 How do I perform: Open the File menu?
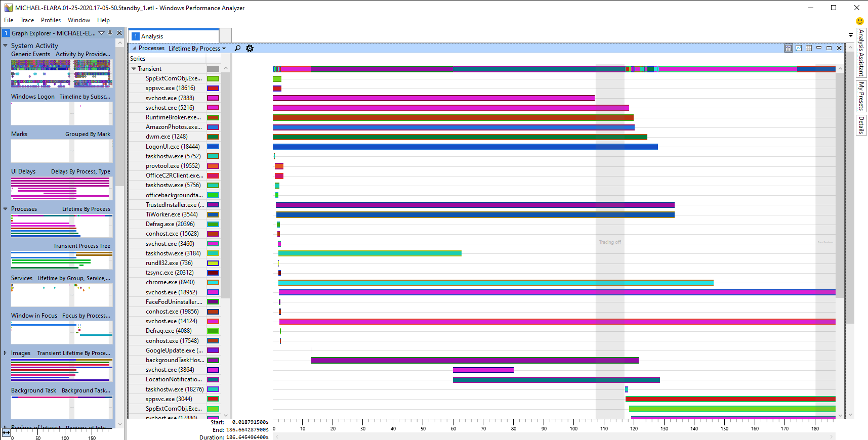click(x=9, y=20)
